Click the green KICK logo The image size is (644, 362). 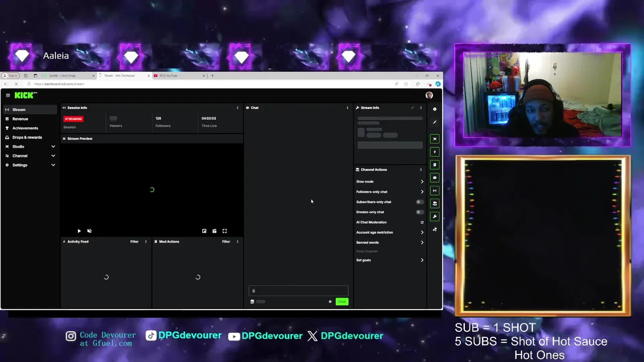25,95
